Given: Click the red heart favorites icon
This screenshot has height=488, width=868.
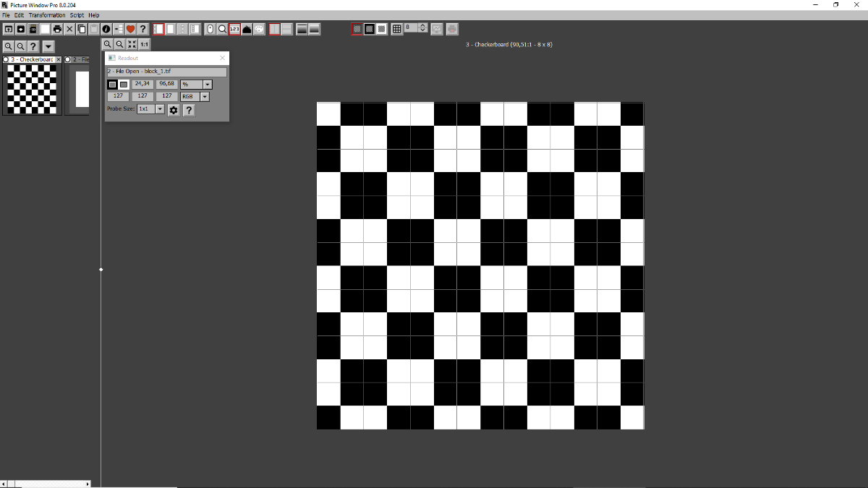Looking at the screenshot, I should [x=131, y=29].
